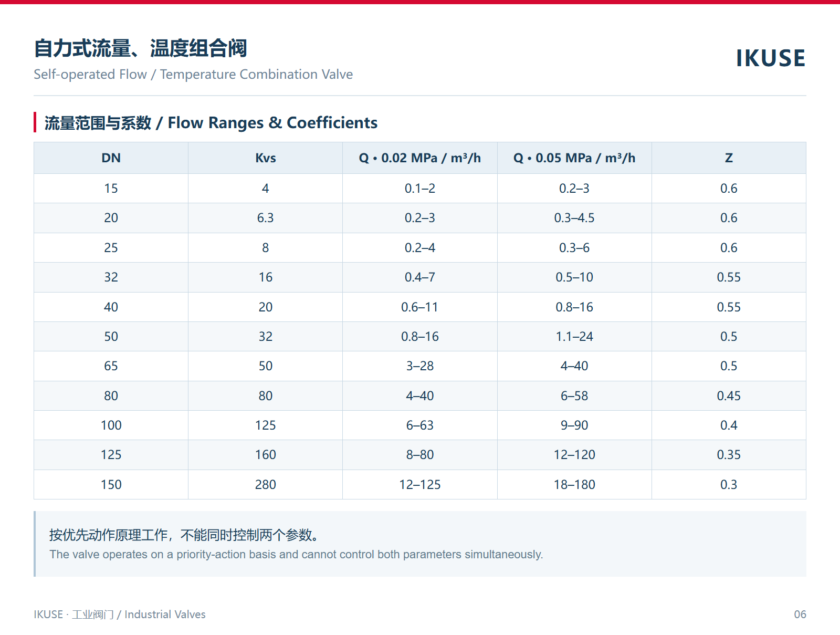Click the Q • 0.02 MPa column header
Image resolution: width=840 pixels, height=635 pixels.
click(419, 158)
